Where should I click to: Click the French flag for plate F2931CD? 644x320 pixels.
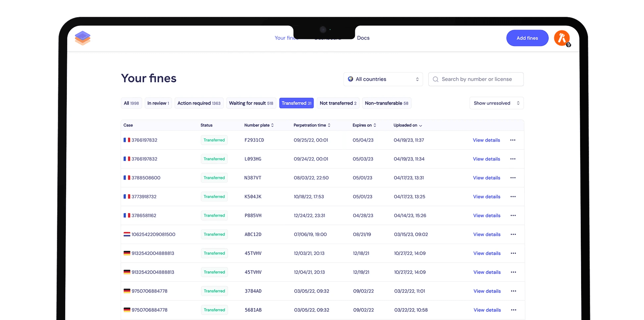coord(127,140)
